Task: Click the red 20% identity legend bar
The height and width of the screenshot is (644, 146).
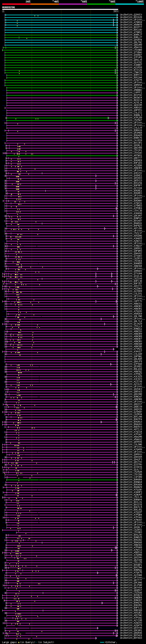Action: coord(16,4)
